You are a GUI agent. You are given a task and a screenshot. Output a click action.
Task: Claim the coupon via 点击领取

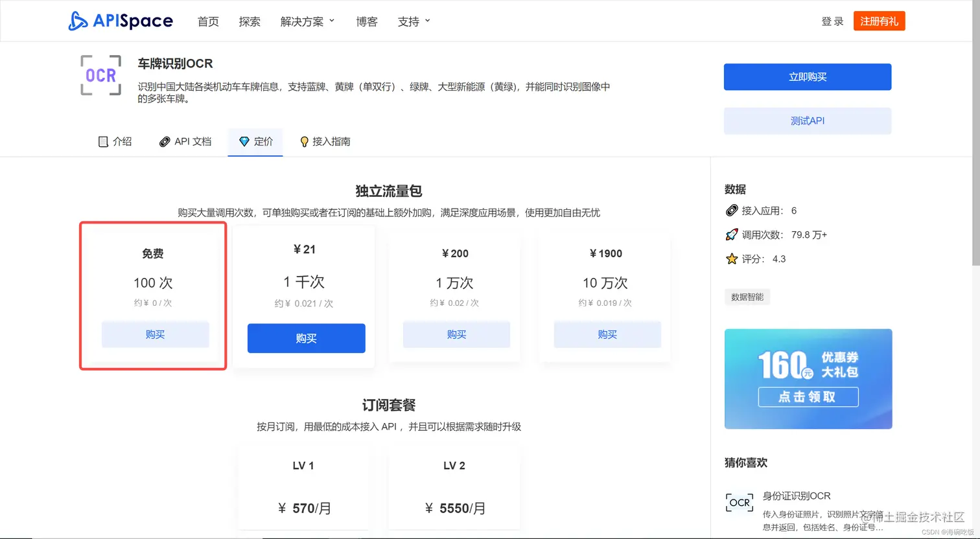(808, 397)
